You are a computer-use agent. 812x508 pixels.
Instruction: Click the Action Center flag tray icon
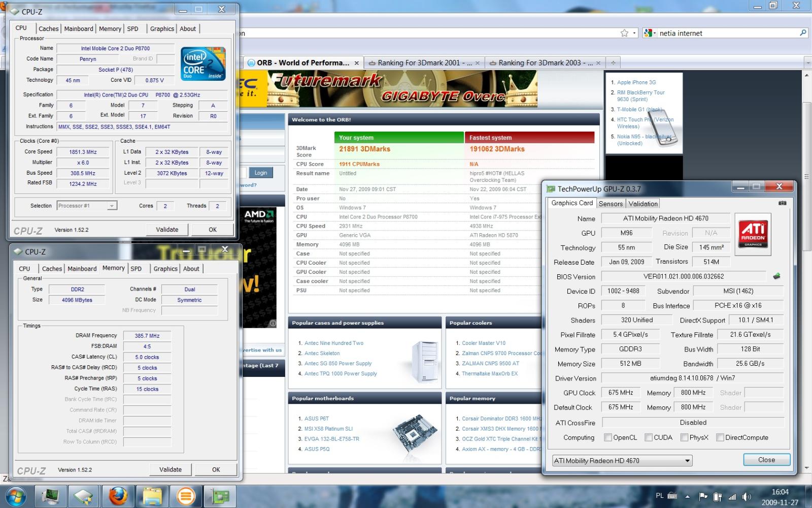[x=703, y=497]
